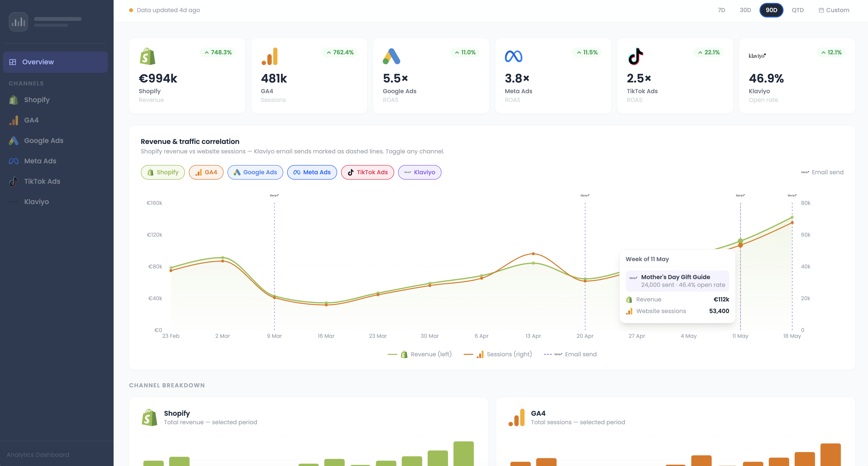Toggle the Shopify channel chip
Viewport: 868px width, 466px height.
coord(163,172)
